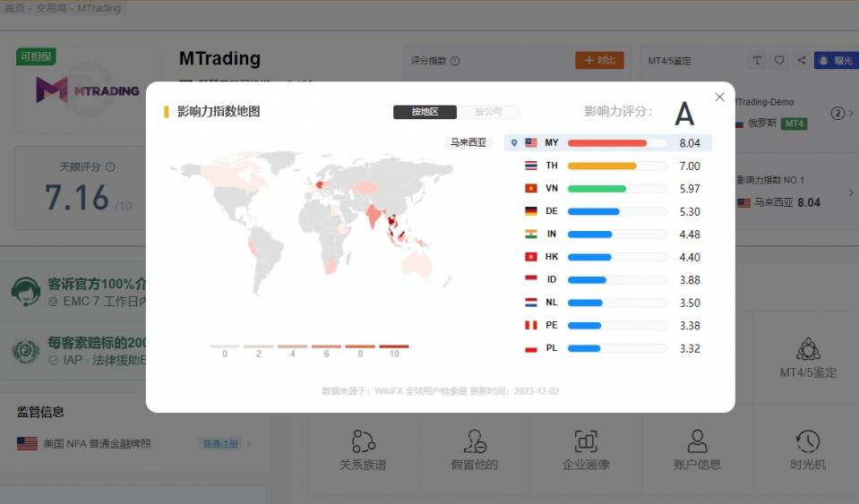The image size is (859, 504).
Task: Click the customer service headset icon
Action: tap(25, 292)
